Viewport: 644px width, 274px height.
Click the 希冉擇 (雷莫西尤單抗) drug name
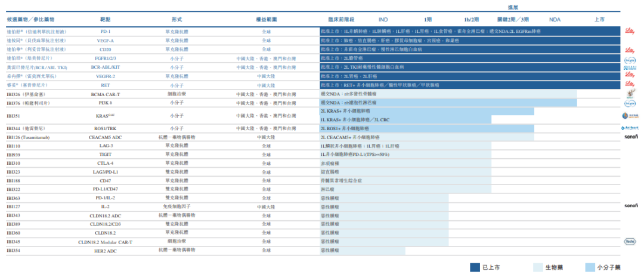click(32, 76)
